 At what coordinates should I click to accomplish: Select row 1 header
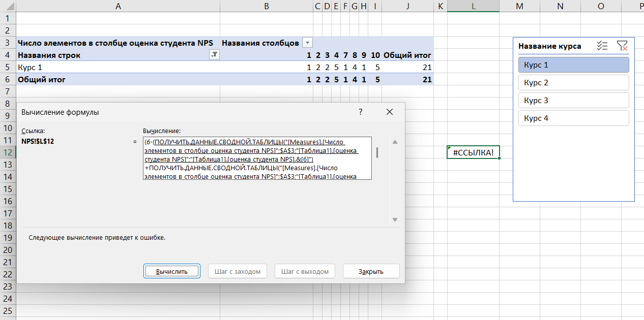8,18
